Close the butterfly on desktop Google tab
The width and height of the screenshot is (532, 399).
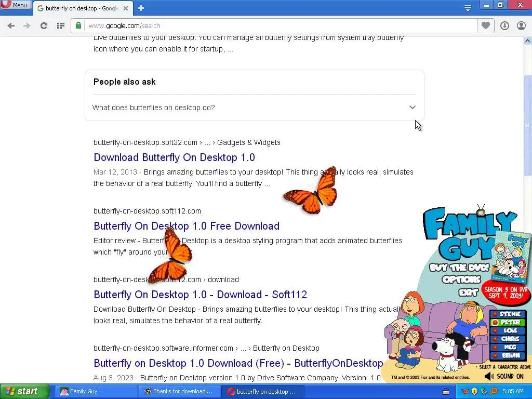click(126, 8)
